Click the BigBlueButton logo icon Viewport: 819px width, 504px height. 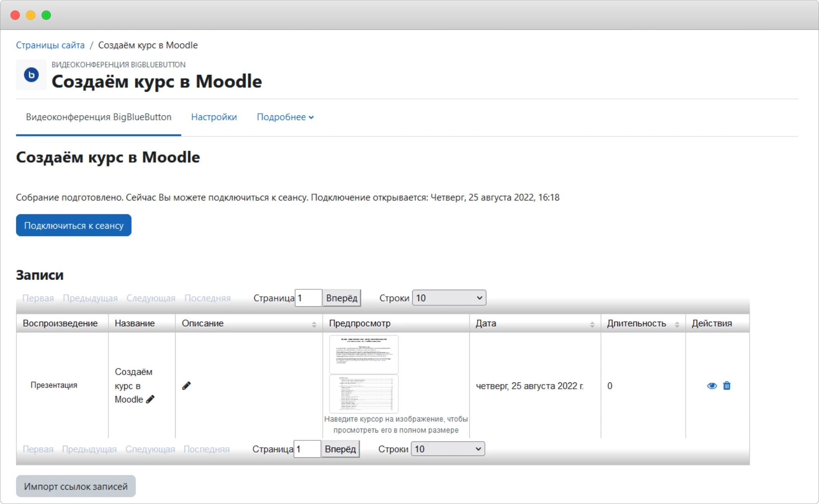click(31, 75)
